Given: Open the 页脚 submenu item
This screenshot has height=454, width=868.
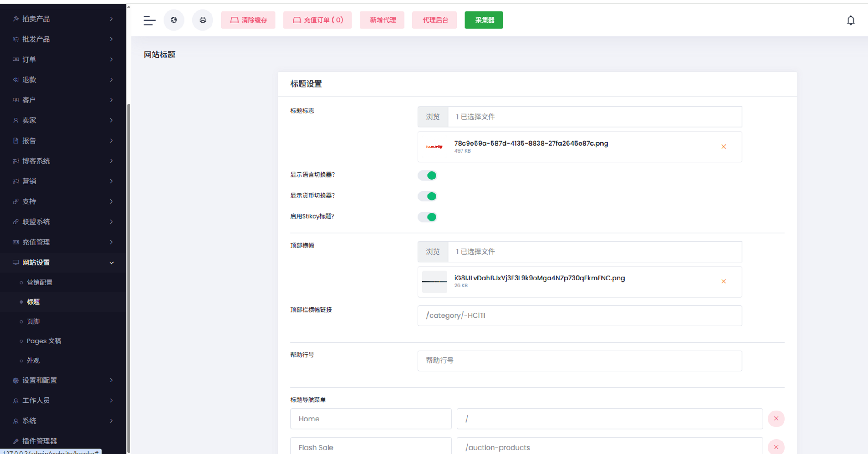Looking at the screenshot, I should (33, 321).
